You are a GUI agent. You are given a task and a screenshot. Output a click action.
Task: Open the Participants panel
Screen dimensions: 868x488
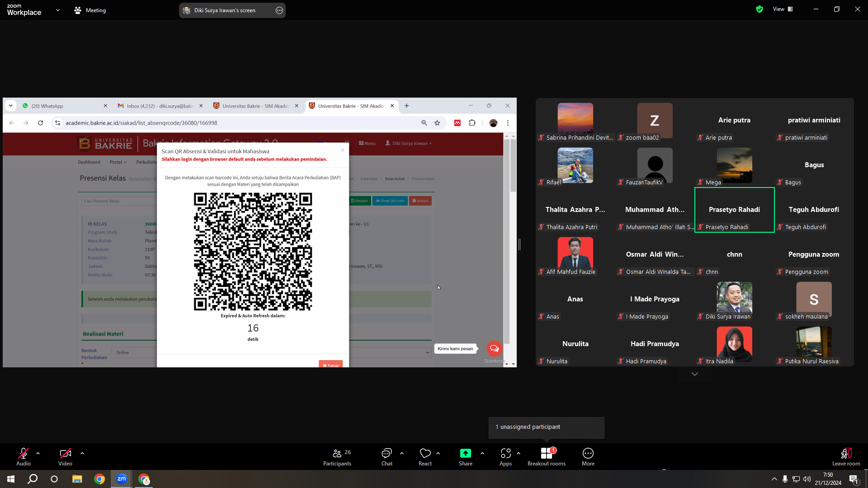click(337, 457)
